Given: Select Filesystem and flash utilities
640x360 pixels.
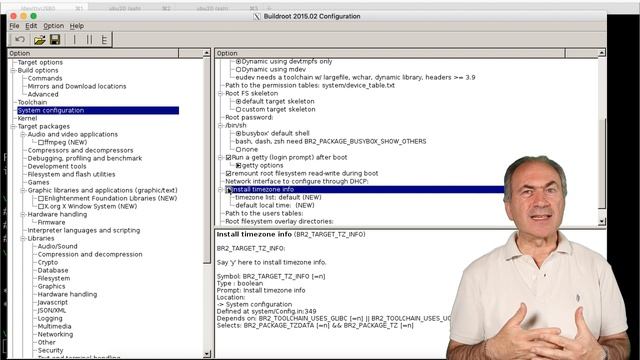Looking at the screenshot, I should pyautogui.click(x=71, y=174).
